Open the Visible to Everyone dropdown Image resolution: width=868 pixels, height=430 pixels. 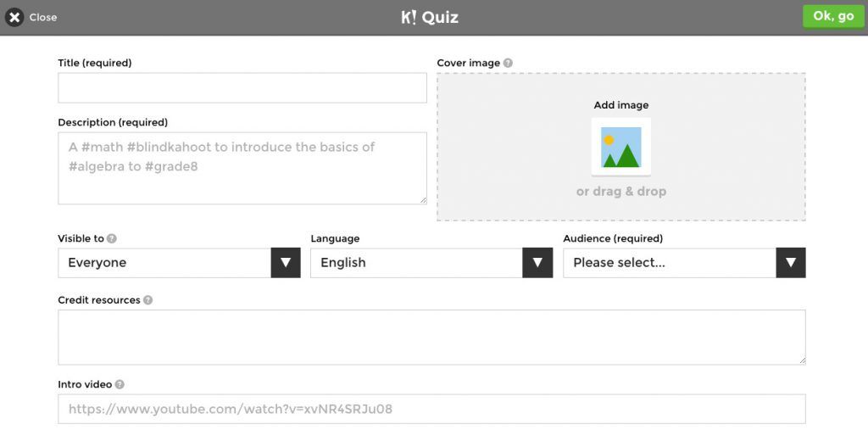pos(180,263)
